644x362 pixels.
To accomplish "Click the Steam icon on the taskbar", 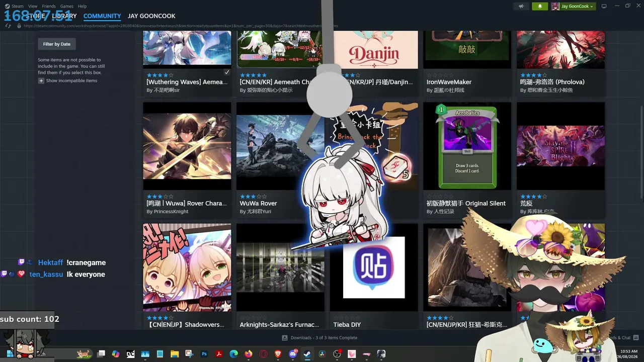I will point(307,354).
